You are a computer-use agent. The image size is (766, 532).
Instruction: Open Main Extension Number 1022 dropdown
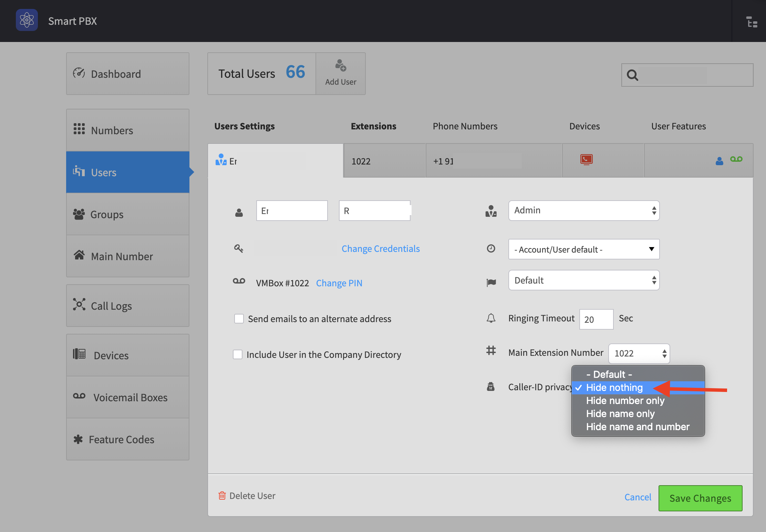[639, 353]
